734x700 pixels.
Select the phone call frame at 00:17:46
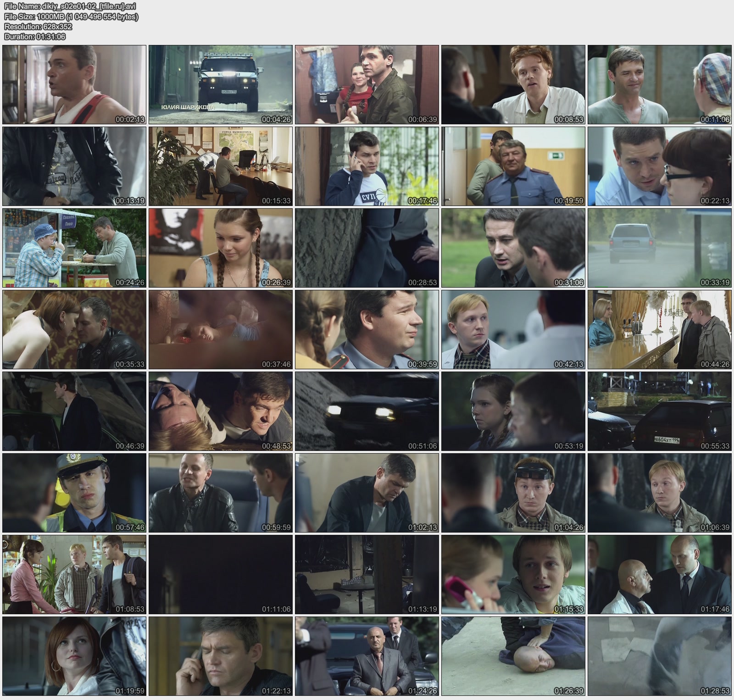[367, 166]
